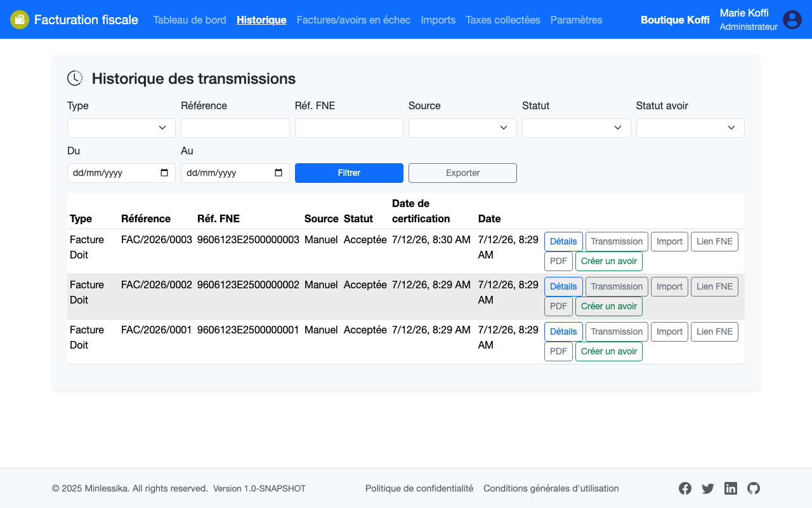
Task: Click the Facturation fiscale logo icon
Action: click(x=20, y=20)
